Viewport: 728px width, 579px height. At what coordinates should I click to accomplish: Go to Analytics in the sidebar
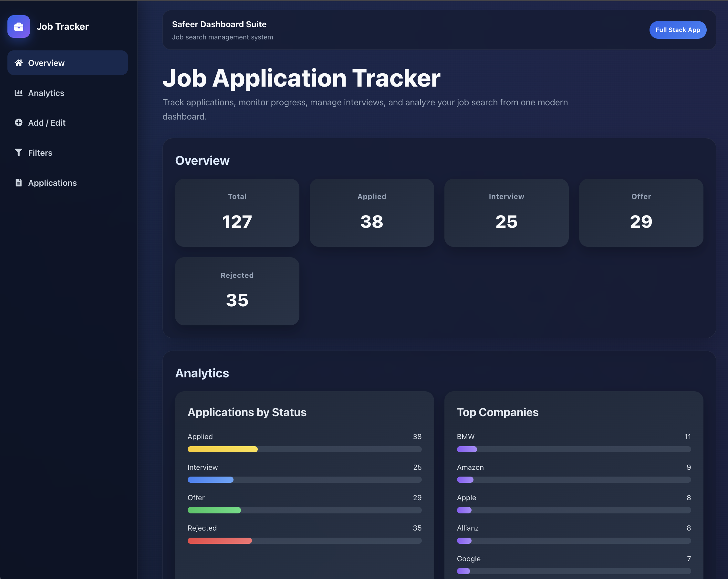(68, 93)
